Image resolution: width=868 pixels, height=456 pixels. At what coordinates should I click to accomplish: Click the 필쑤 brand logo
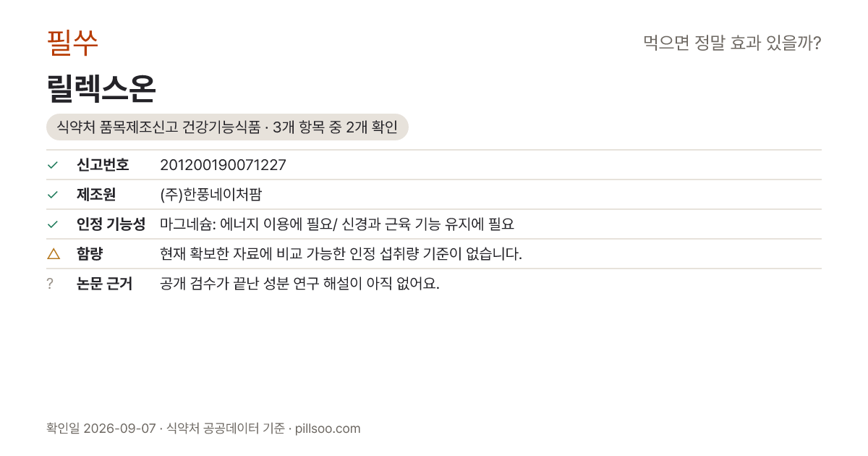(72, 43)
